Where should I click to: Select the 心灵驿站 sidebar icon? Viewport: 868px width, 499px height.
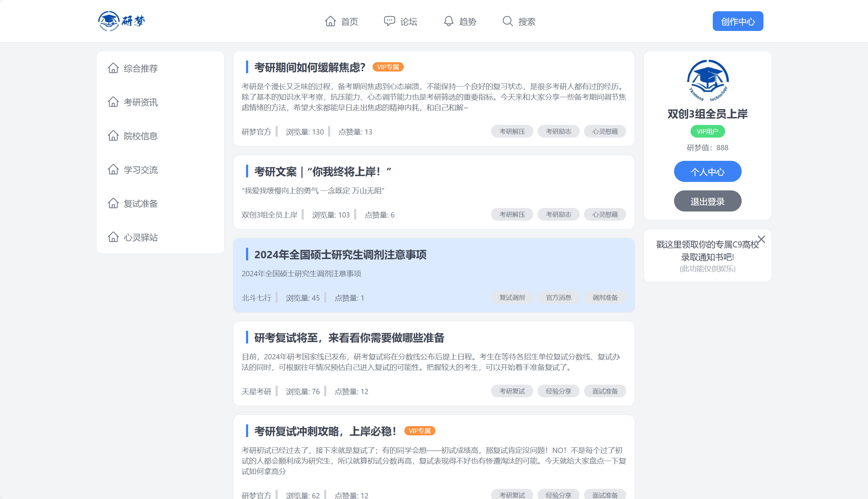point(113,237)
